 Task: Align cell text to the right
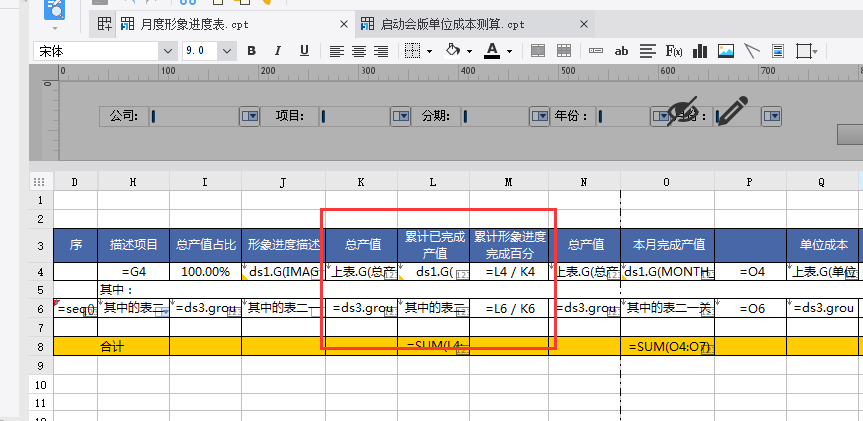pos(381,51)
